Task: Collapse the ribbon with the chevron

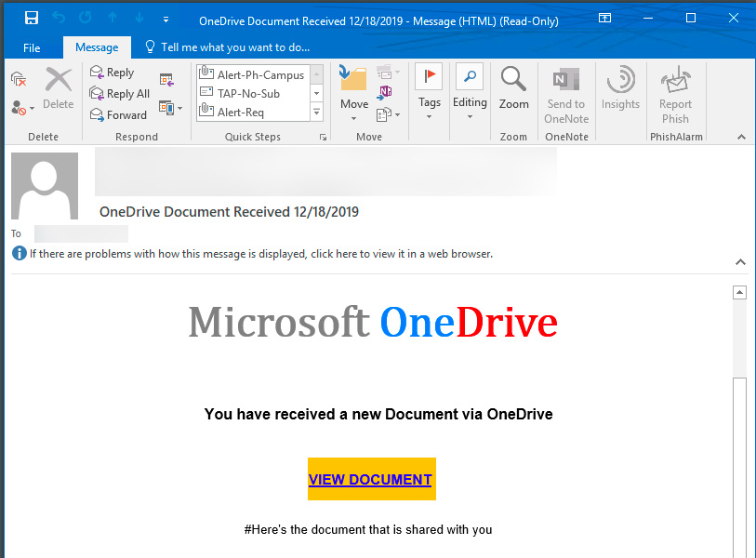Action: (x=740, y=136)
